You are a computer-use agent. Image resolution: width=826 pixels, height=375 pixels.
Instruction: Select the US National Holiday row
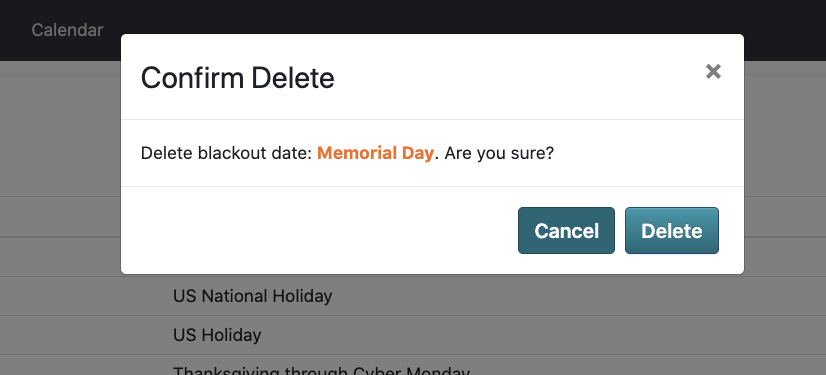pyautogui.click(x=413, y=296)
